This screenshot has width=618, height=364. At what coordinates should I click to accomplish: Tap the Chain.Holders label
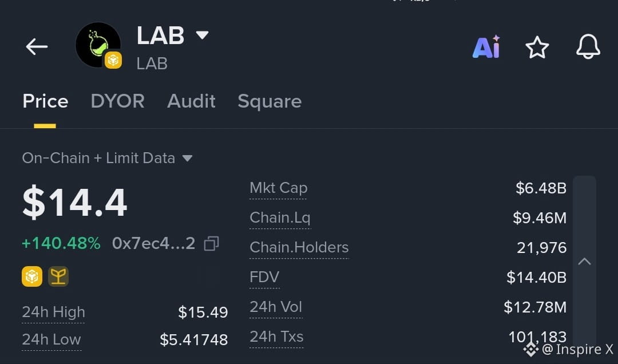tap(299, 248)
